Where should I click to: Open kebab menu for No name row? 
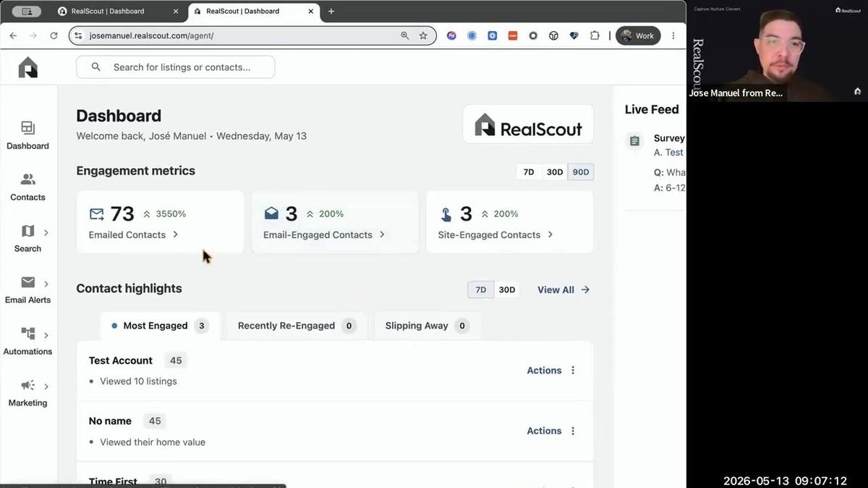click(573, 431)
